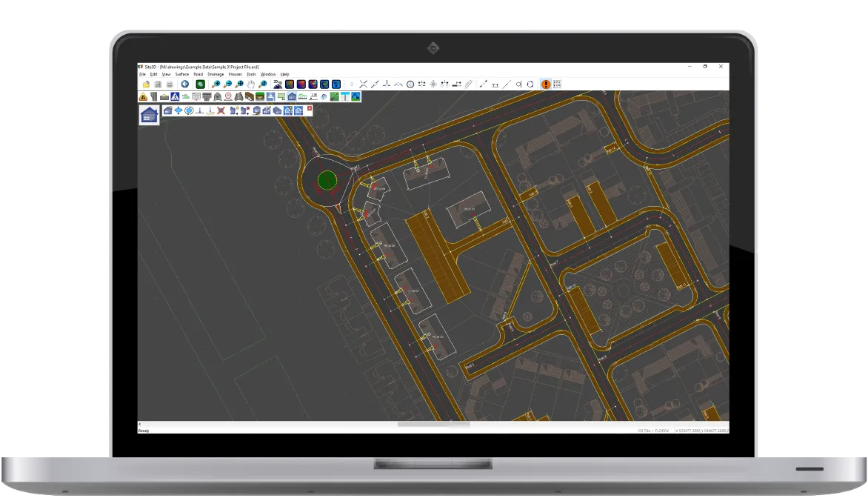Click the open file folder icon
This screenshot has width=868, height=498.
(x=146, y=84)
